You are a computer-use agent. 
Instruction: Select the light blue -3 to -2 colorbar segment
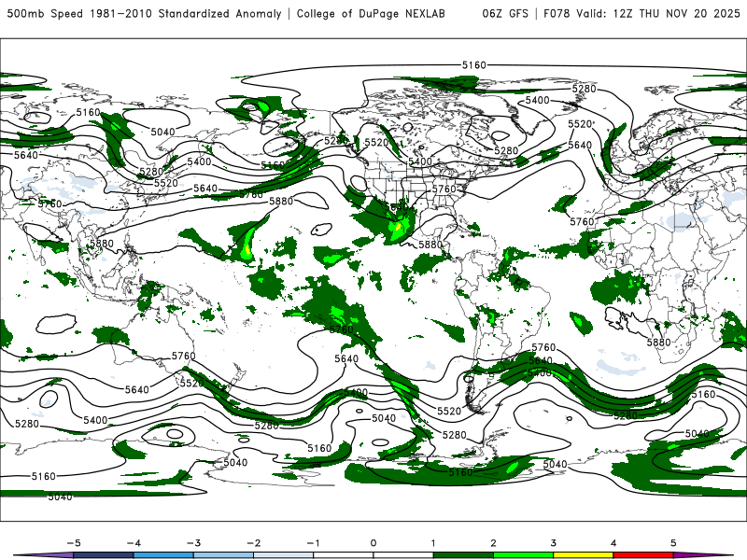coord(223,555)
